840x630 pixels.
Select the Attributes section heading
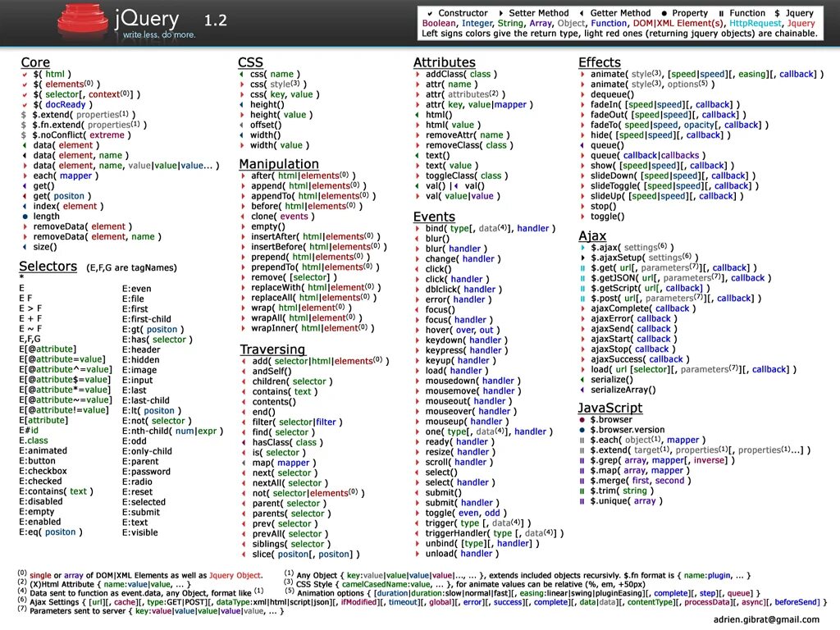click(x=444, y=62)
